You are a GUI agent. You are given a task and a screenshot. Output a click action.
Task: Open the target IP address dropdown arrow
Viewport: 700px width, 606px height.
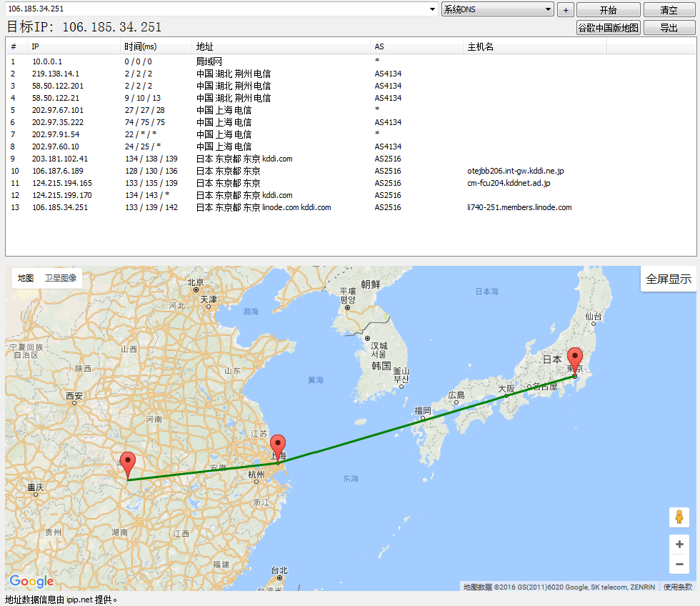click(432, 9)
